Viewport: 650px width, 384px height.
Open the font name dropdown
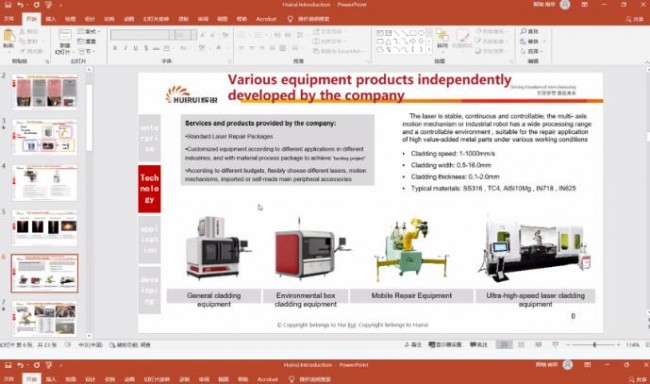(x=172, y=34)
